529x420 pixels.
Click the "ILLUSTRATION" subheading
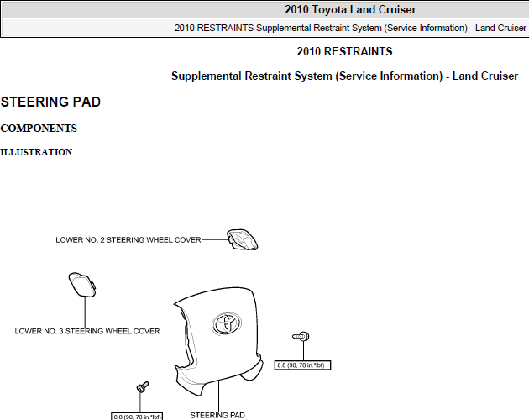(x=36, y=152)
